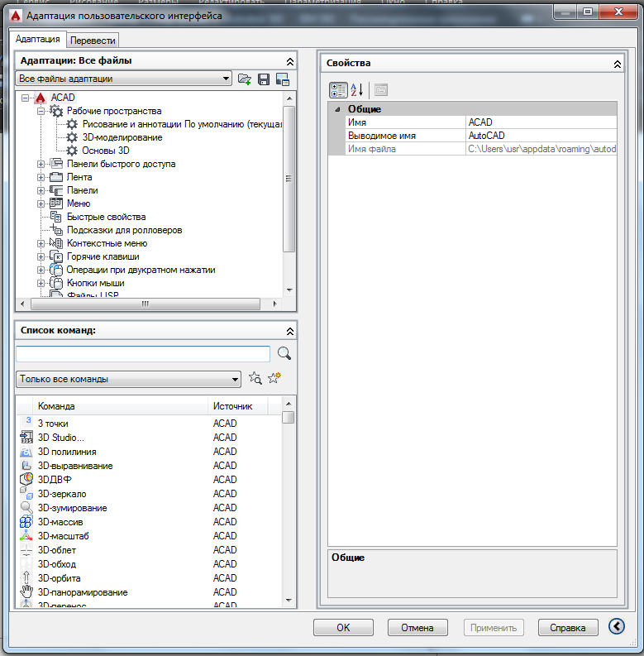Expand the Панели быстрого доступа node

41,164
